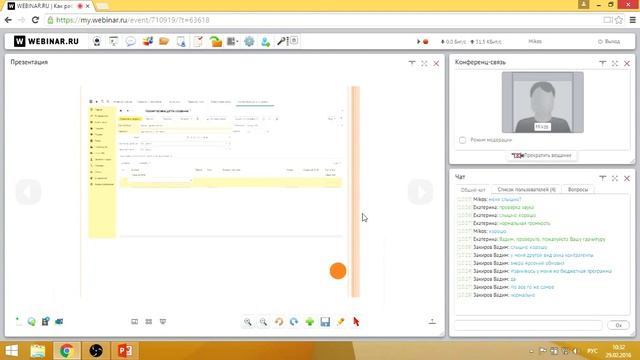Select the red pointer cursor tool
The width and height of the screenshot is (640, 360).
(x=356, y=322)
